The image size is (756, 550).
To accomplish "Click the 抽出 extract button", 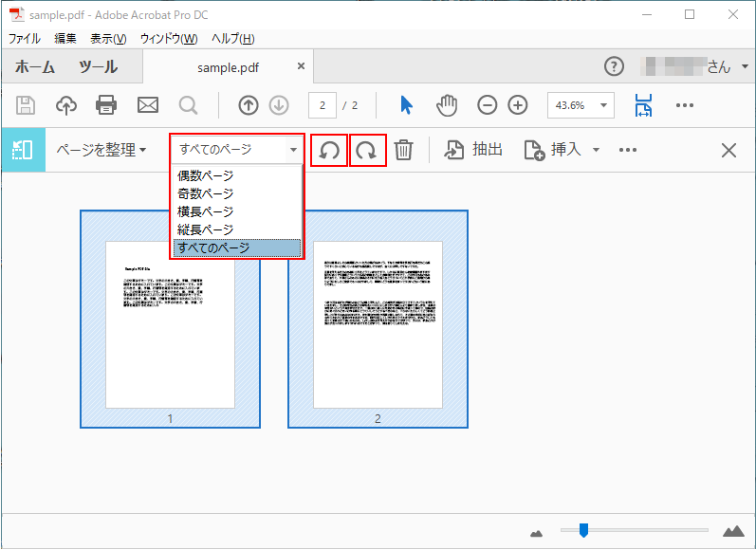I will [473, 150].
